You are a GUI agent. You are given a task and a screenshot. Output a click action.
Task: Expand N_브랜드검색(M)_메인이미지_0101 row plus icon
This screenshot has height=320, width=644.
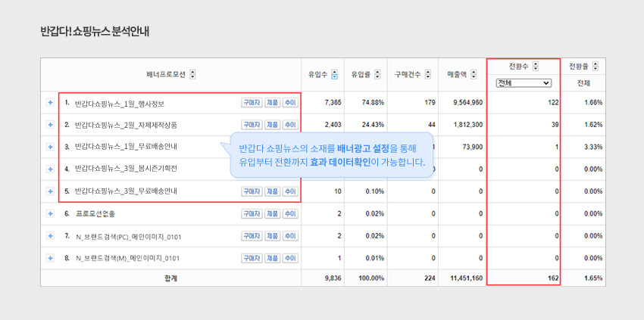50,258
